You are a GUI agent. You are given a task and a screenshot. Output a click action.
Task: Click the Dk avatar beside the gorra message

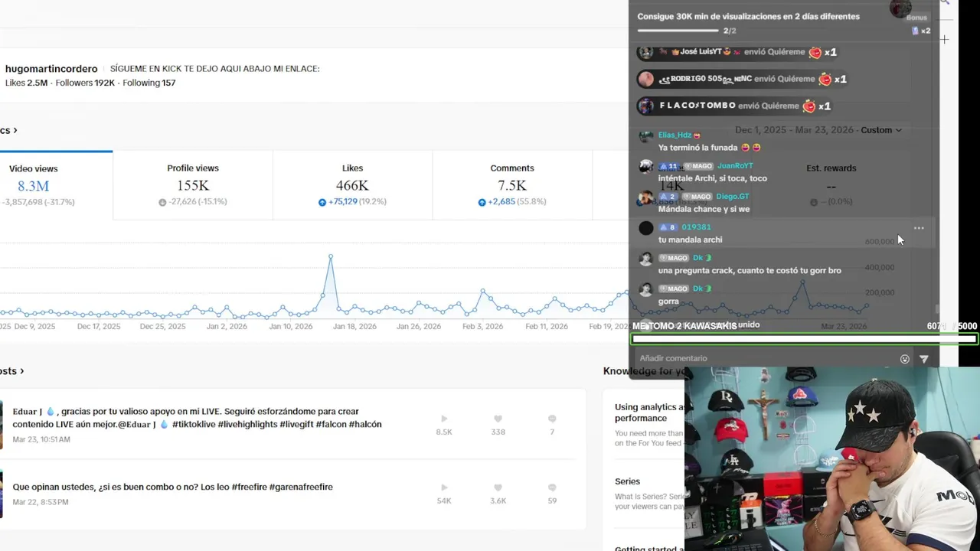click(x=646, y=289)
